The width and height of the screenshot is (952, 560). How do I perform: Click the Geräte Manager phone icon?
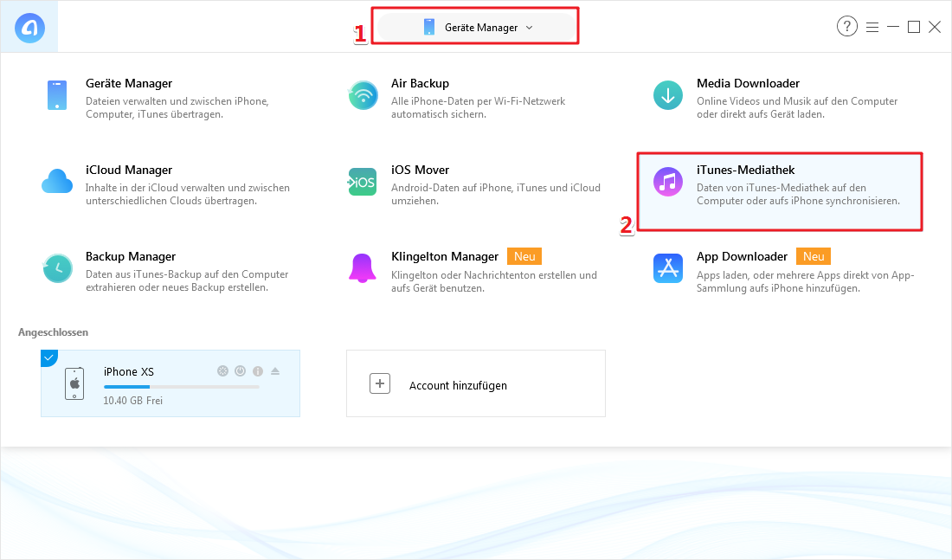point(57,95)
